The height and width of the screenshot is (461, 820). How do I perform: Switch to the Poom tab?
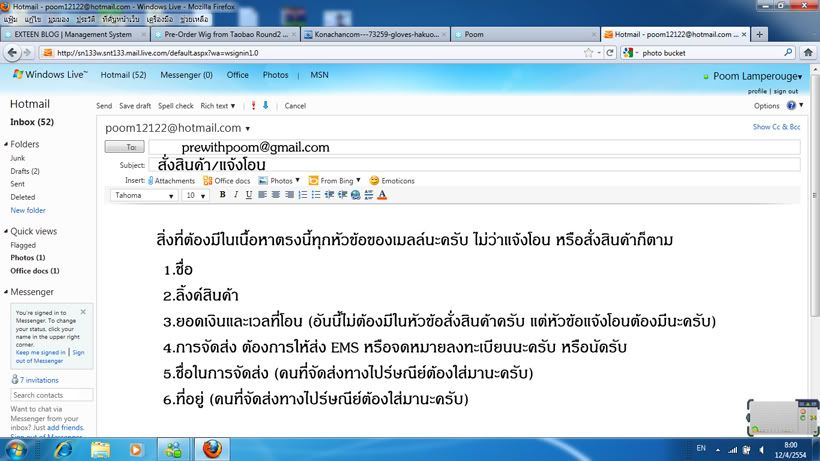tap(525, 34)
